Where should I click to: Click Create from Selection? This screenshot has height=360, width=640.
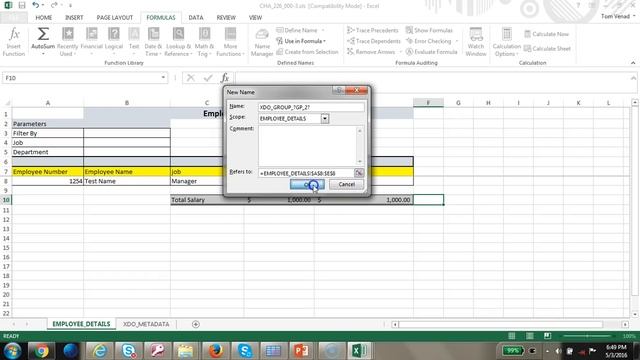tap(307, 52)
